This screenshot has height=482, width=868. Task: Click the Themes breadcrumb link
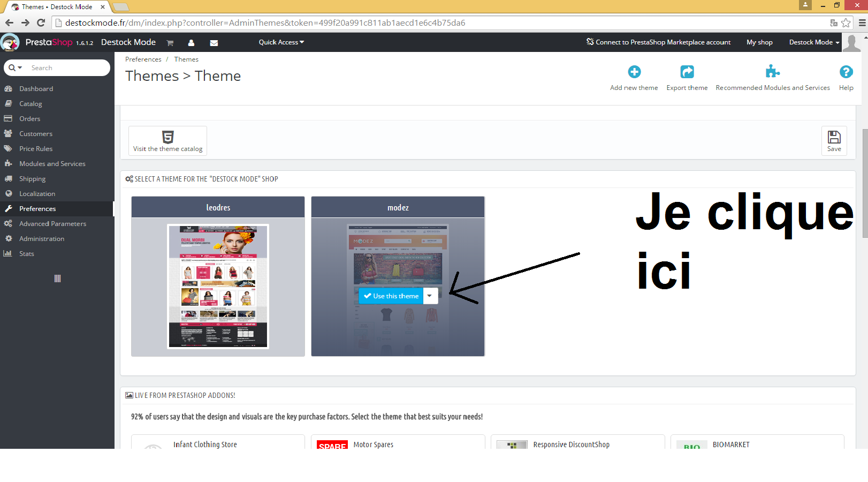click(186, 59)
